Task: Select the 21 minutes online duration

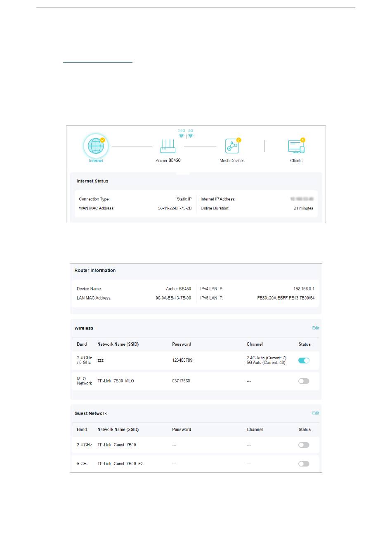Action: coord(303,208)
